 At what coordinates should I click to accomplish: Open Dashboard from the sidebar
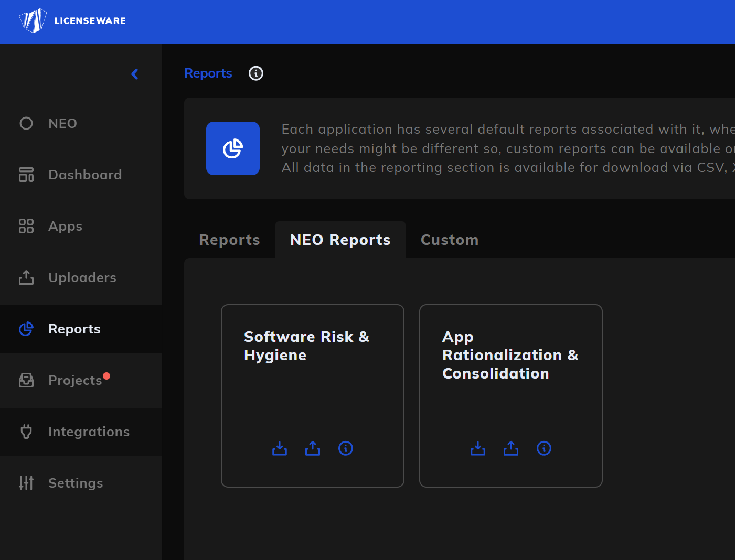pos(84,175)
